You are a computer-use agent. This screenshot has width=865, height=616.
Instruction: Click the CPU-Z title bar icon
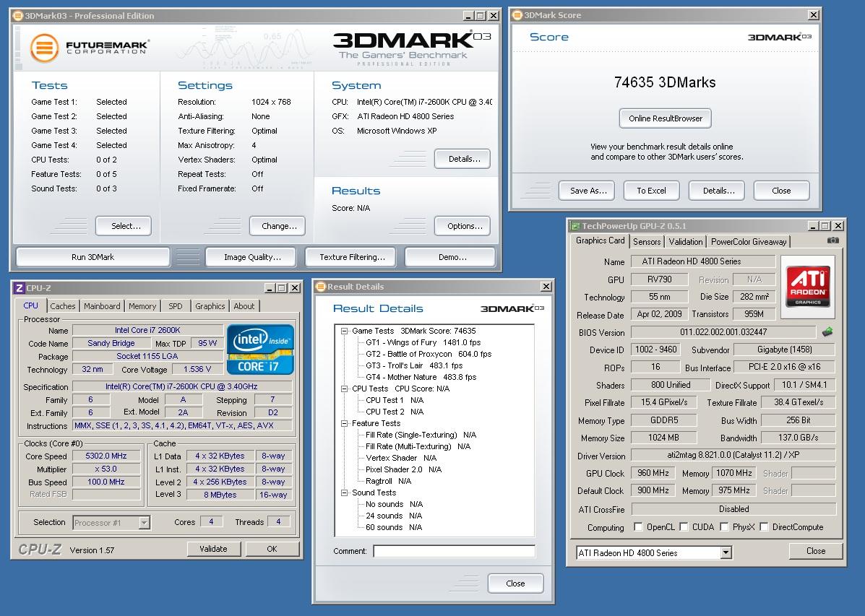click(19, 288)
